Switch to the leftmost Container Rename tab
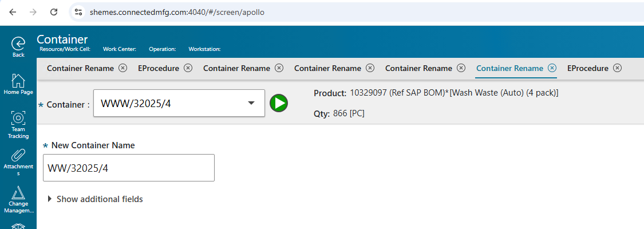 (80, 68)
